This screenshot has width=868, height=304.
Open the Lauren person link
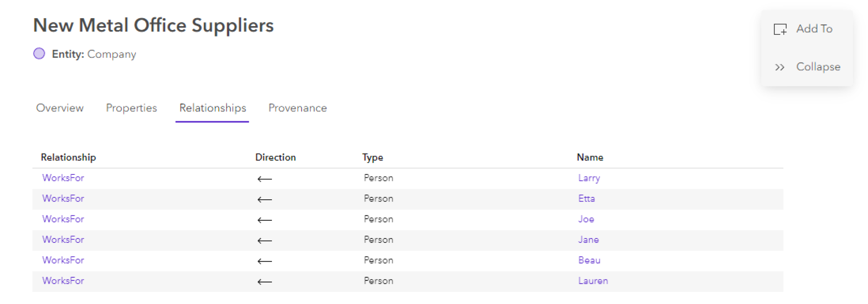593,281
